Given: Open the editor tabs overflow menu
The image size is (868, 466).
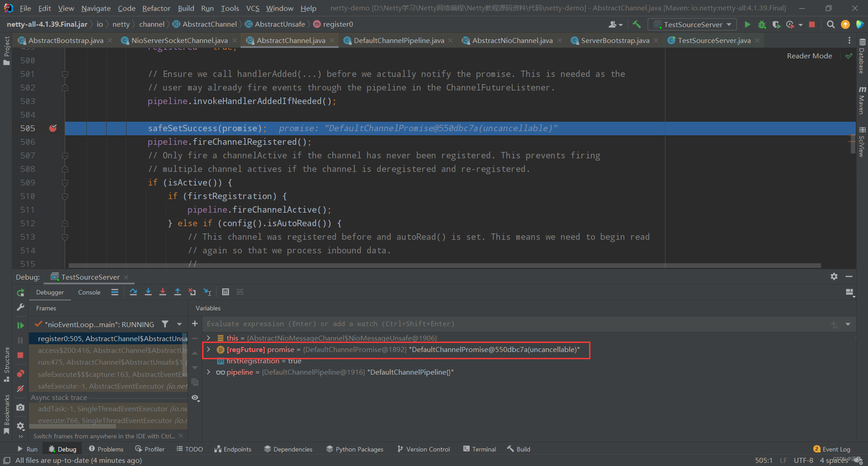Looking at the screenshot, I should click(849, 40).
